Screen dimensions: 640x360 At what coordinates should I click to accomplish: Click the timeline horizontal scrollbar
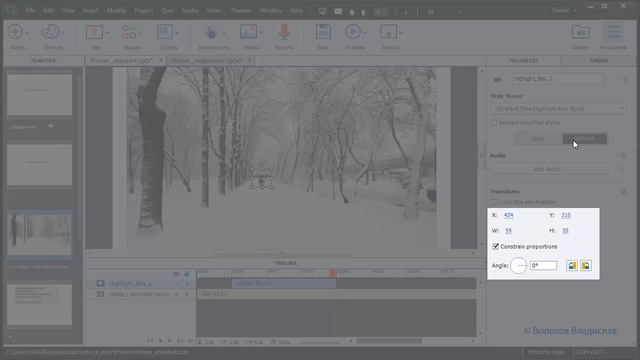[389, 341]
